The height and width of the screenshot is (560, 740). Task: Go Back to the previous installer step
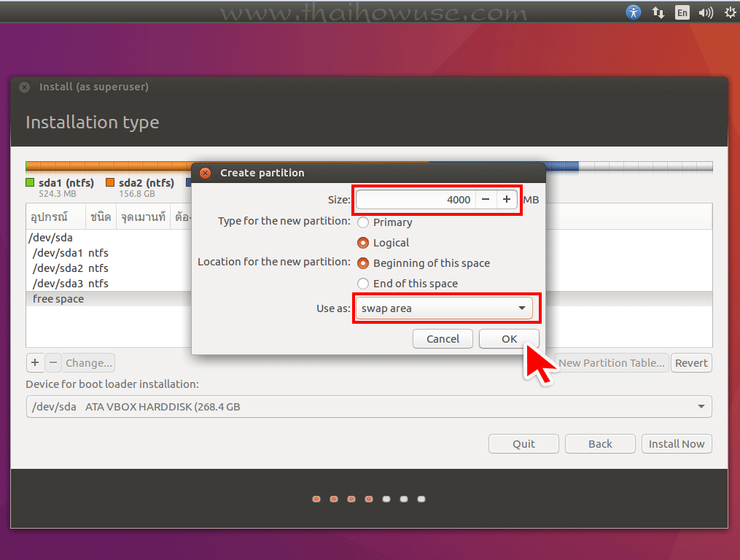(600, 444)
